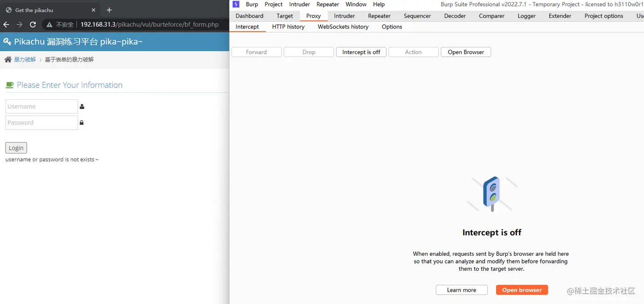Click the user icon next to Username
Viewport: 644px width, 304px height.
click(x=82, y=107)
